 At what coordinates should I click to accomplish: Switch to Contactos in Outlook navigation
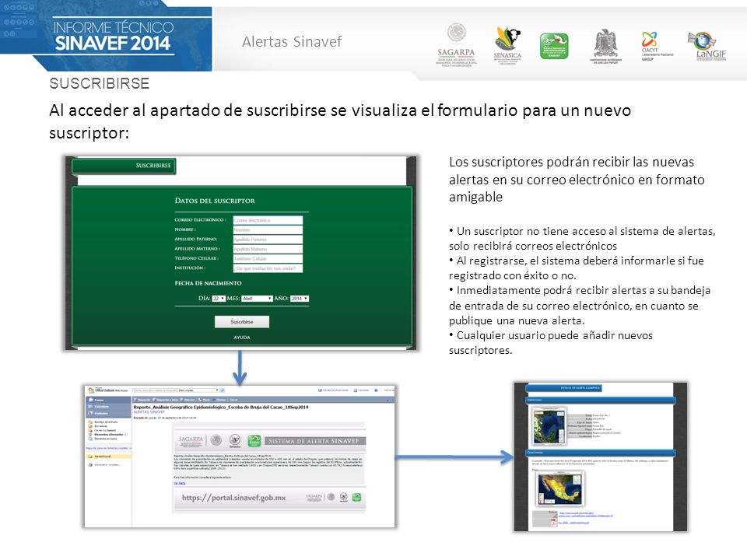pyautogui.click(x=108, y=413)
